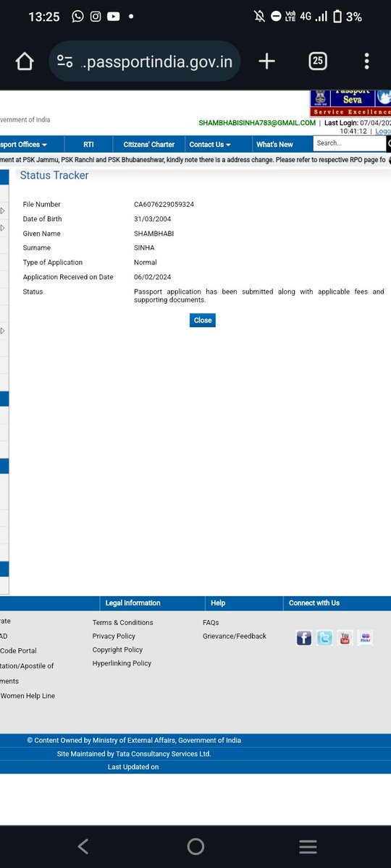This screenshot has height=868, width=391.
Task: Click application received date 06/02/2024
Action: click(x=153, y=277)
